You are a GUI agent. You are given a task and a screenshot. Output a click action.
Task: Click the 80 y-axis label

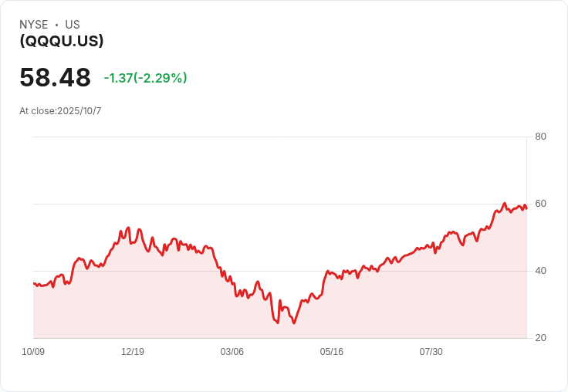pyautogui.click(x=540, y=137)
